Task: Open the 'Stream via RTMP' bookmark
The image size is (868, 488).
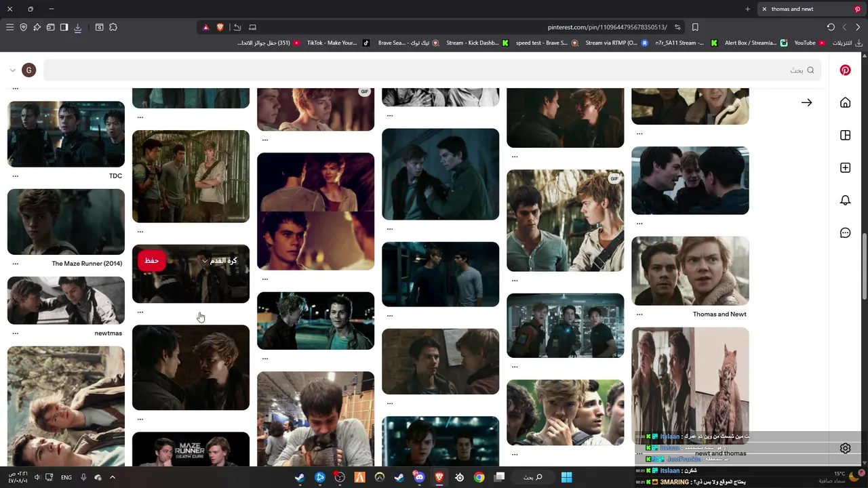Action: pyautogui.click(x=616, y=43)
